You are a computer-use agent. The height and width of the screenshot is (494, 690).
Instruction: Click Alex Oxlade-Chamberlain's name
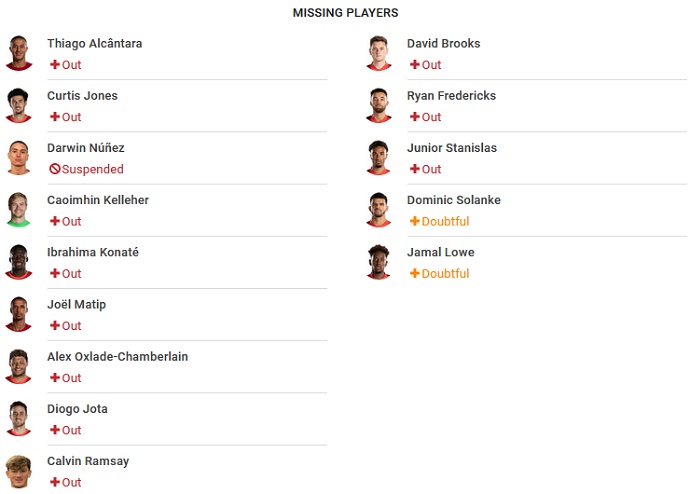click(117, 356)
